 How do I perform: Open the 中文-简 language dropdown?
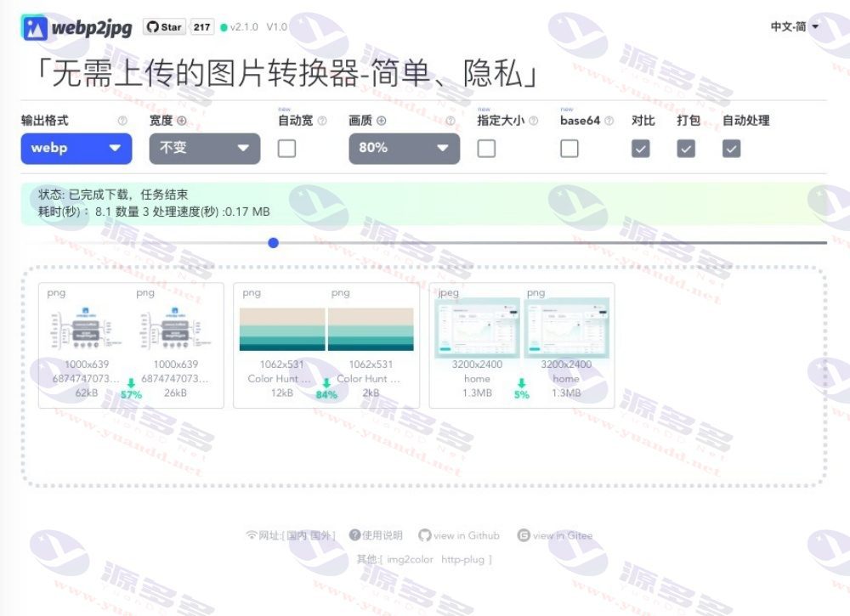pos(794,26)
